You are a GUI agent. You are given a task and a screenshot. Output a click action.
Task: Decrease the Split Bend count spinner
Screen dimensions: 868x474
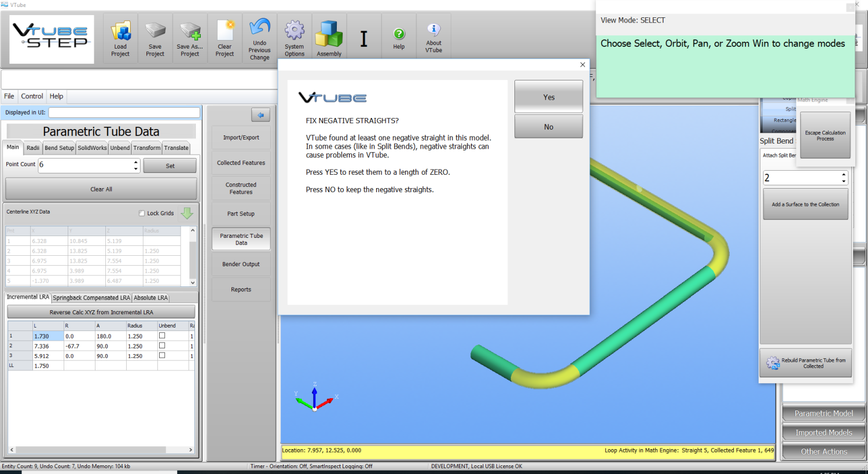844,181
